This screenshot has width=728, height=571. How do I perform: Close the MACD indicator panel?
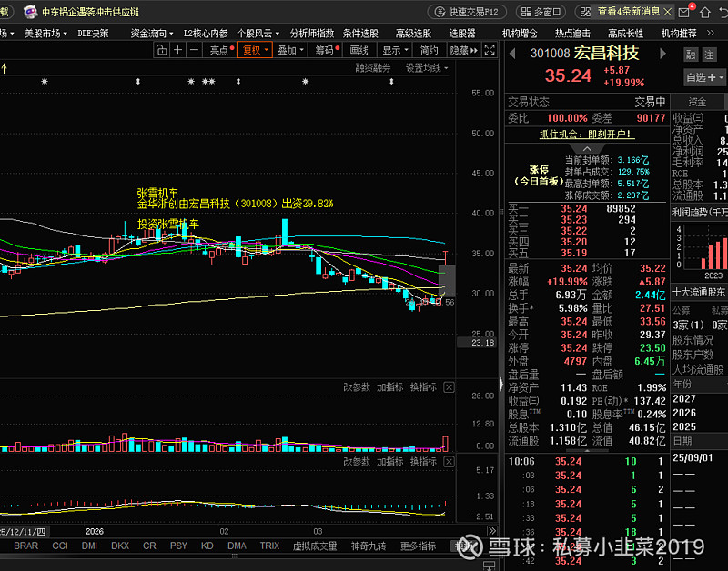449,462
